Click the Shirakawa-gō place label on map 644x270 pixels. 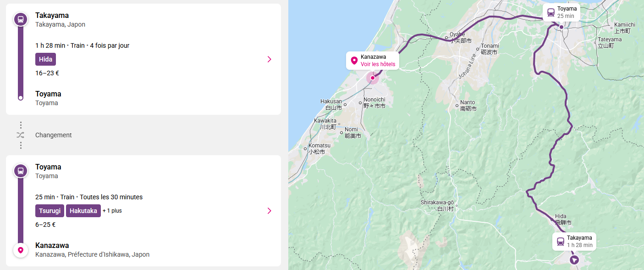coord(437,202)
